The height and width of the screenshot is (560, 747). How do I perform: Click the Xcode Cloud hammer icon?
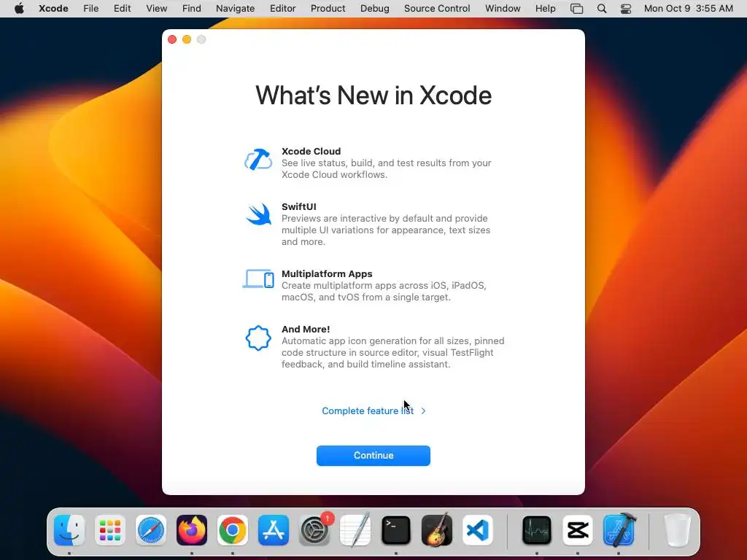(x=258, y=160)
